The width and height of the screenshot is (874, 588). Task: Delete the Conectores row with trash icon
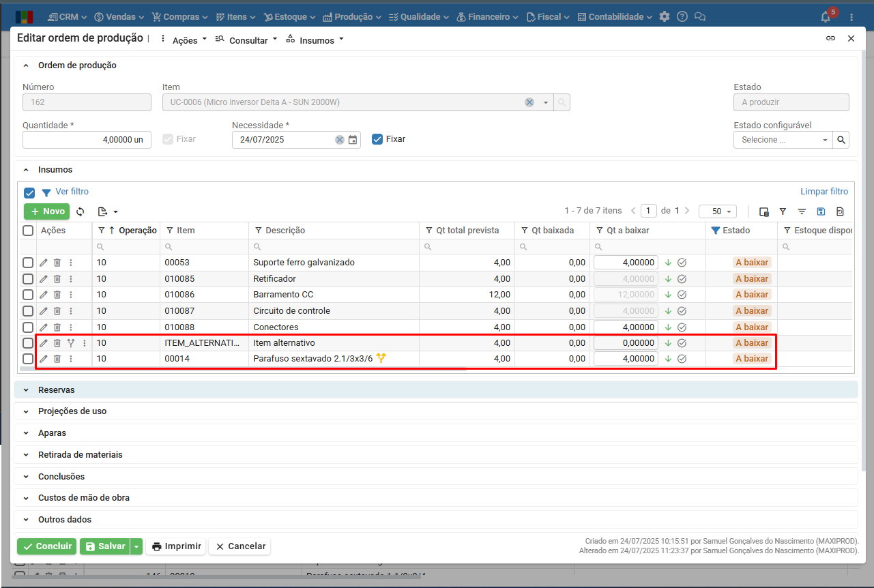pyautogui.click(x=57, y=327)
